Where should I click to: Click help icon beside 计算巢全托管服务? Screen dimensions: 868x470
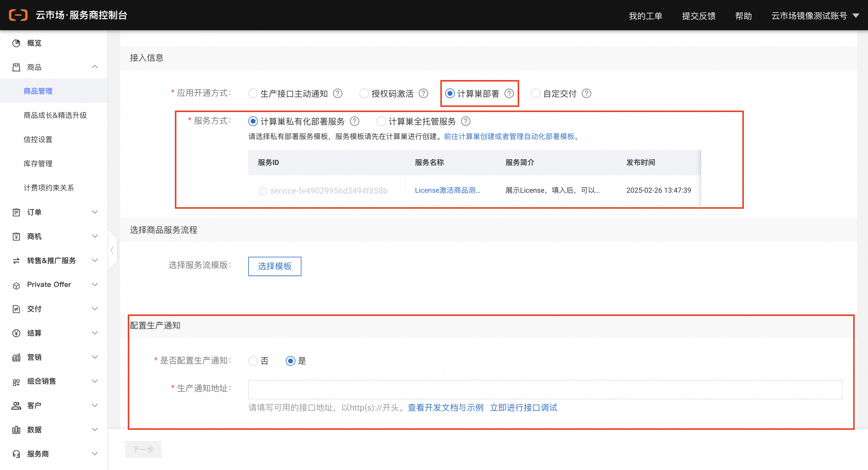tap(465, 121)
